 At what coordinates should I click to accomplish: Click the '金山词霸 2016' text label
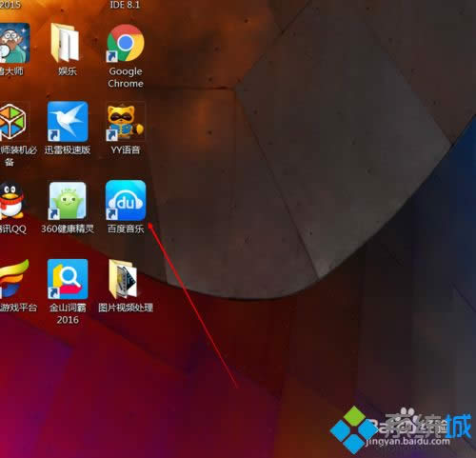[x=68, y=313]
